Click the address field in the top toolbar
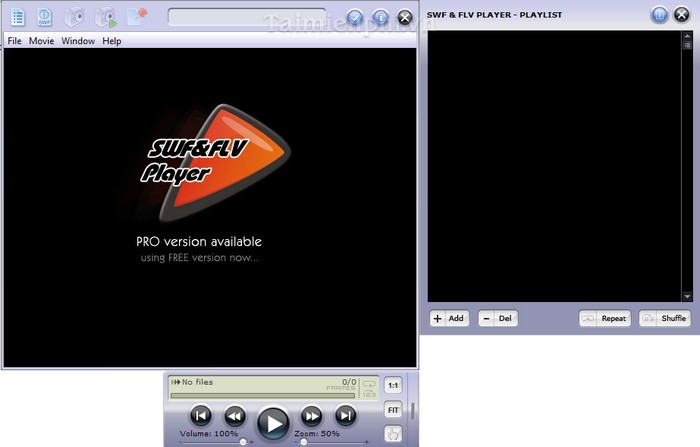 (x=247, y=17)
